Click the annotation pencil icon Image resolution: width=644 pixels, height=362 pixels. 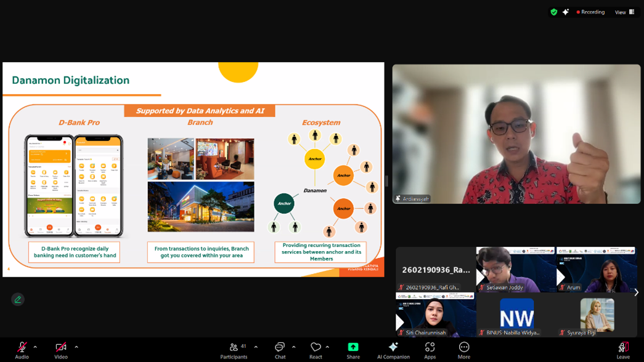tap(18, 300)
